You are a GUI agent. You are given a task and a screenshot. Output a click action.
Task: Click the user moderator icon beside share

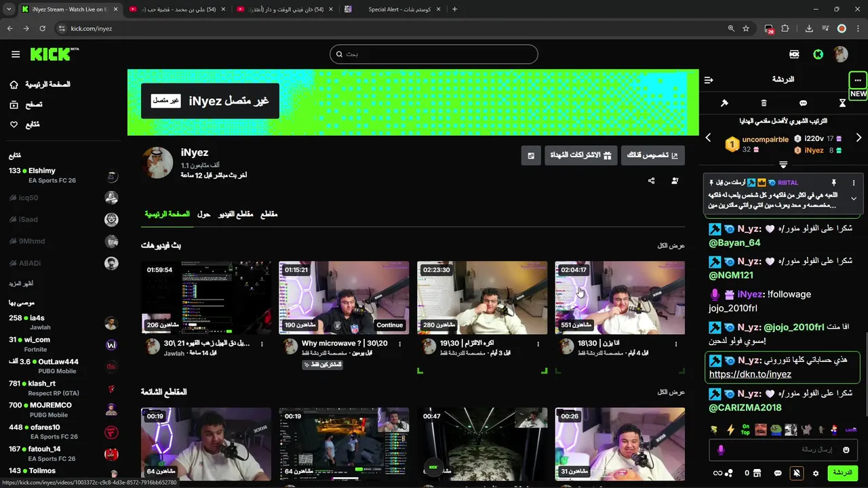point(675,181)
